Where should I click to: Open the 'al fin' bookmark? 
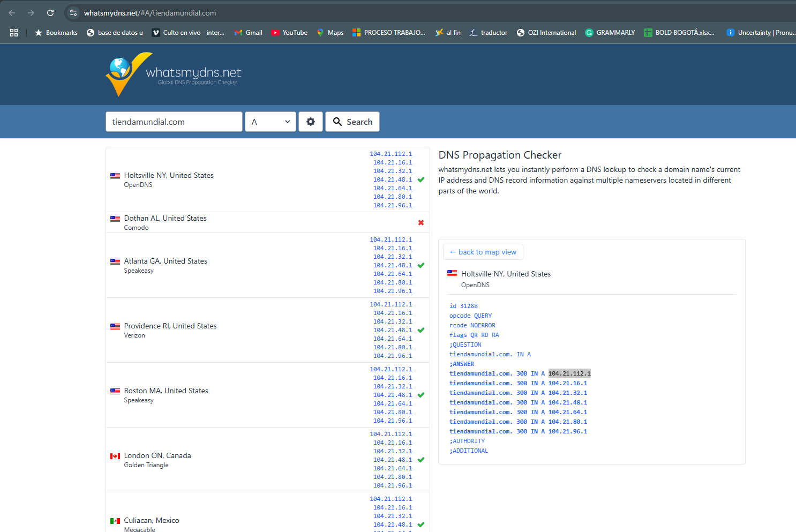coord(448,33)
